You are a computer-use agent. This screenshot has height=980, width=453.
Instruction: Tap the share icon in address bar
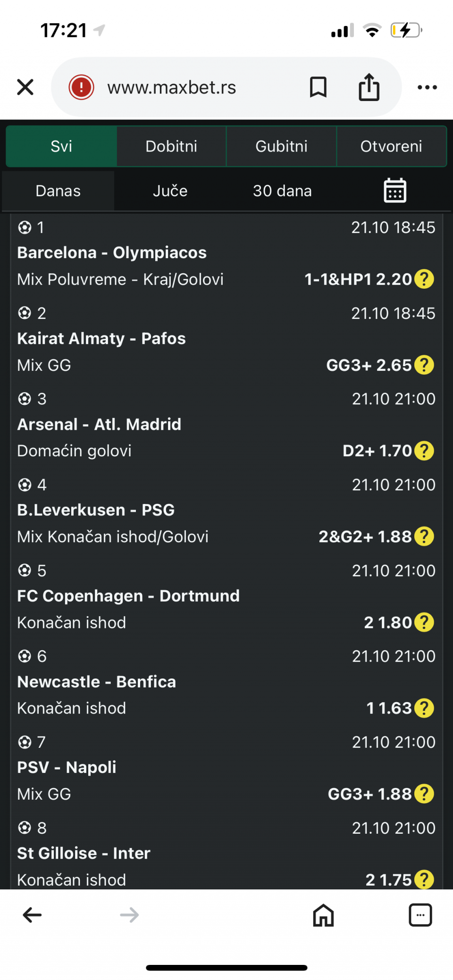click(x=369, y=87)
